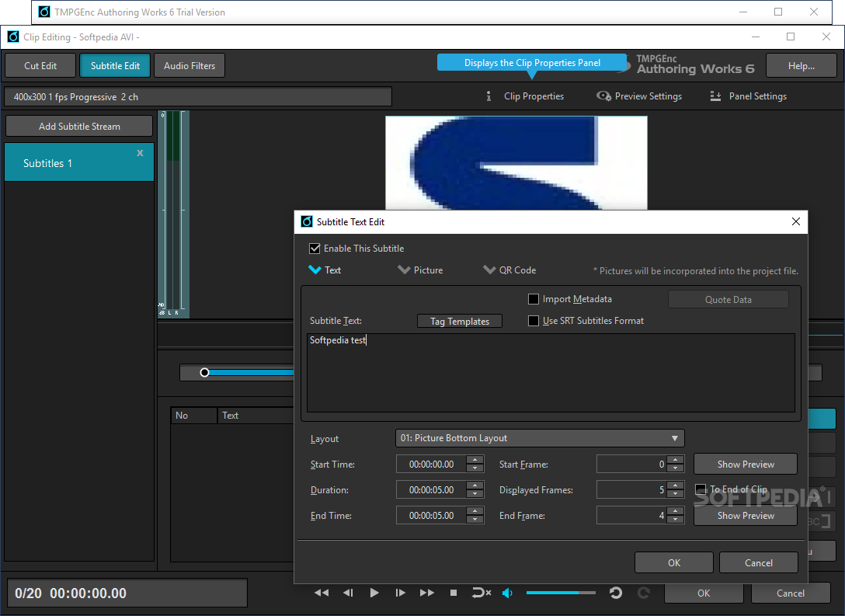
Task: Click the Clip Editing window logo icon
Action: click(13, 37)
